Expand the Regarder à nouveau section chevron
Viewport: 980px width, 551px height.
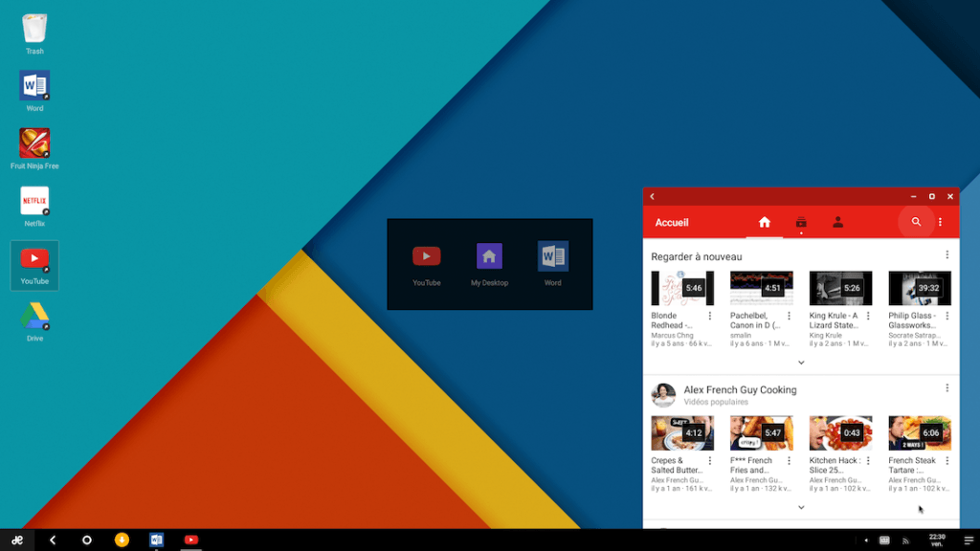(x=801, y=363)
